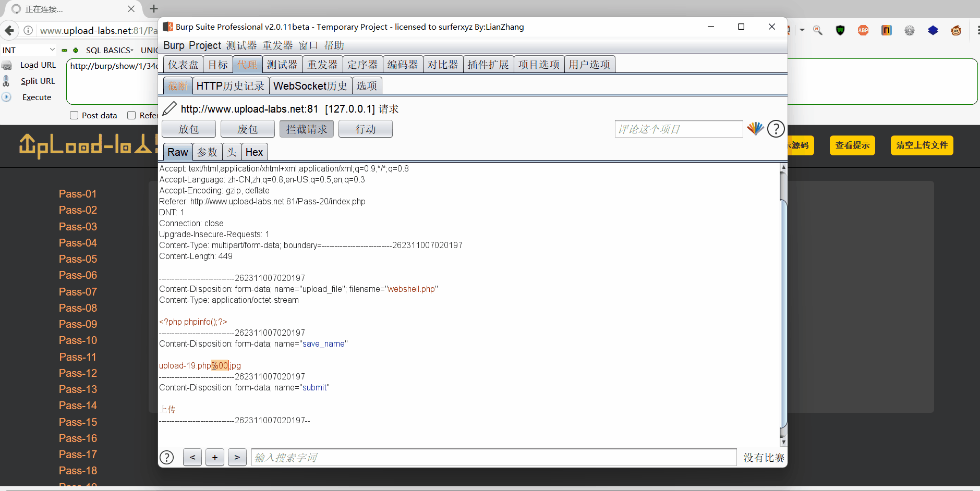Click the 清空上传文件 button on page
This screenshot has width=980, height=491.
(x=922, y=145)
